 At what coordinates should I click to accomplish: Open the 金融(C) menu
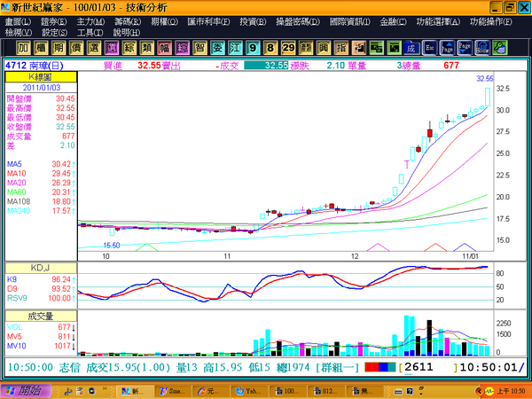pos(393,22)
